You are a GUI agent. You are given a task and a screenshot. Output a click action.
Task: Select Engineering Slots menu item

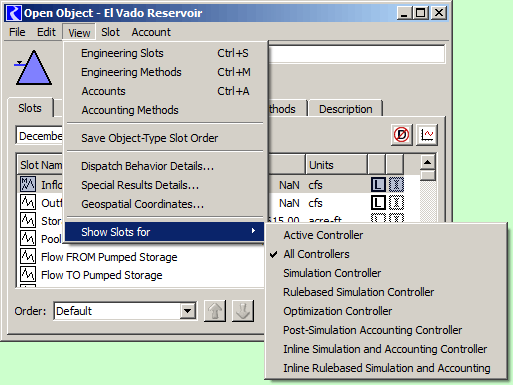165,53
